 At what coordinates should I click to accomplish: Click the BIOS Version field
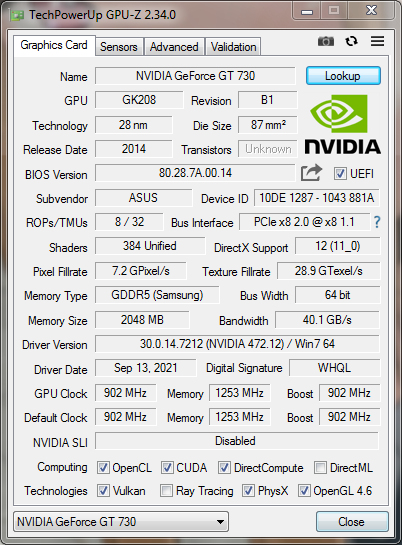pos(195,173)
